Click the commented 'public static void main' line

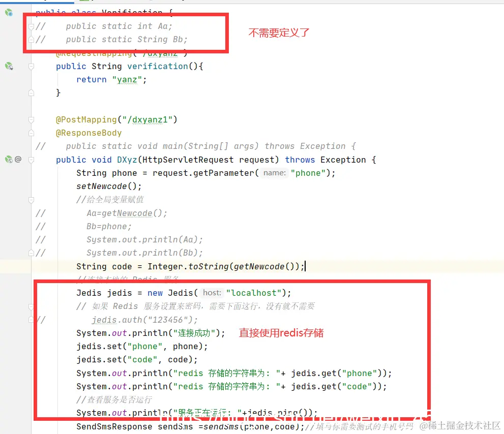click(x=211, y=146)
